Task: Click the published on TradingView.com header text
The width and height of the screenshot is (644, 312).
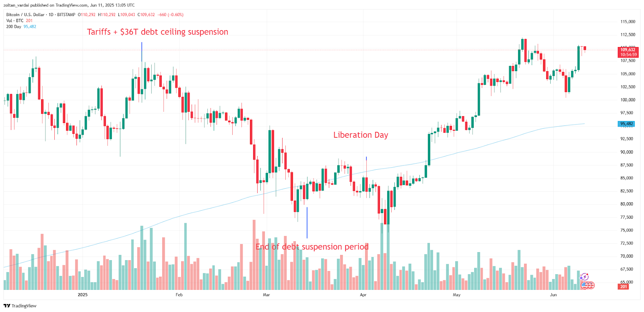Action: (69, 5)
